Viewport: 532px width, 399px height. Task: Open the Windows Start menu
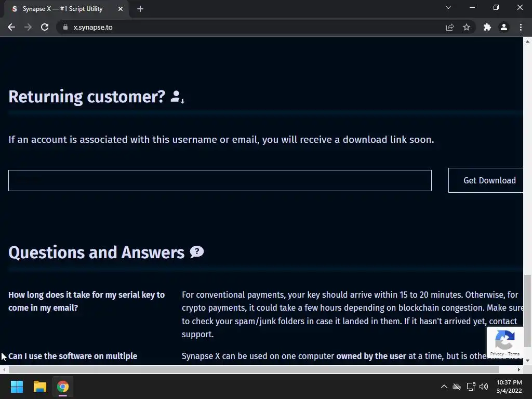click(x=17, y=387)
